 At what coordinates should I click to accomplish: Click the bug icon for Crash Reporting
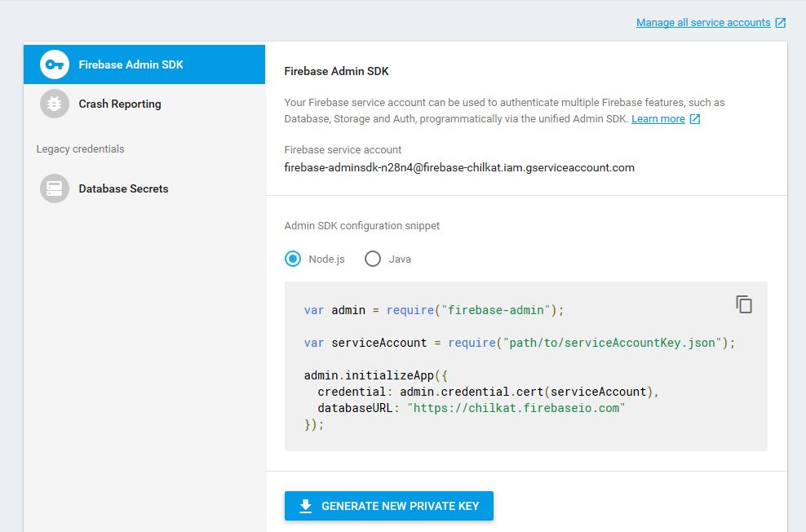tap(55, 104)
